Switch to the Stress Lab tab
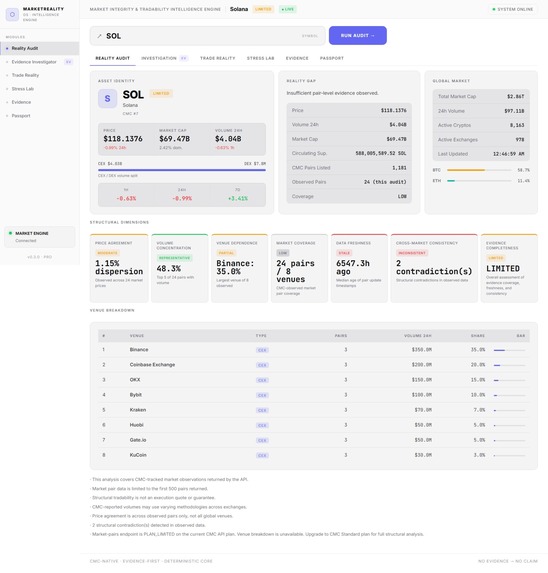Viewport: 548px width, 573px height. 260,58
